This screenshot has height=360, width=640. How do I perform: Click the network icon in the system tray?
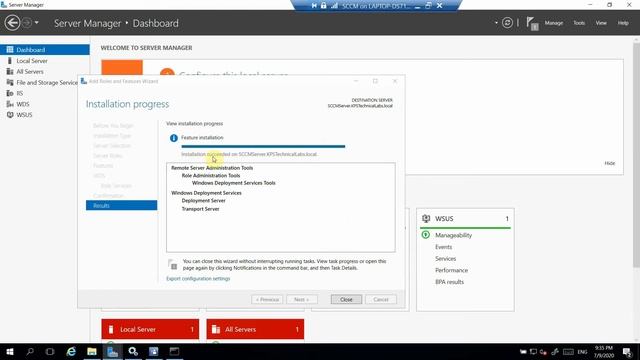(x=533, y=351)
